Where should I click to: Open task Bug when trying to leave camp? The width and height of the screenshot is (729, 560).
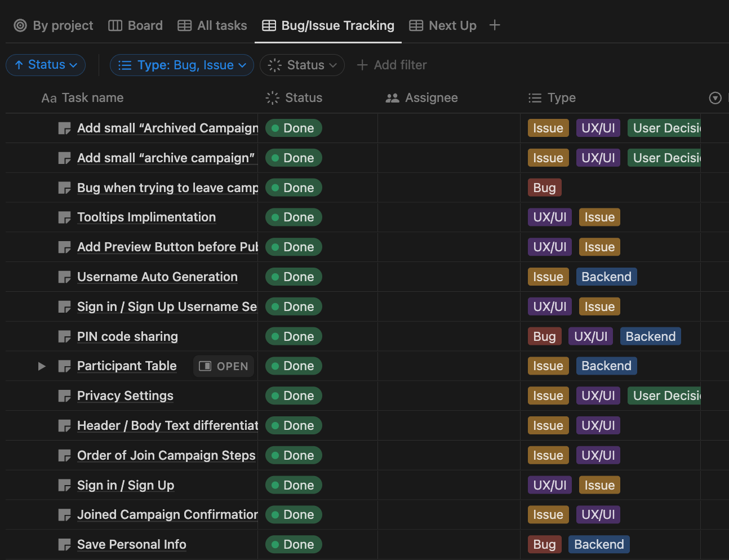(168, 188)
